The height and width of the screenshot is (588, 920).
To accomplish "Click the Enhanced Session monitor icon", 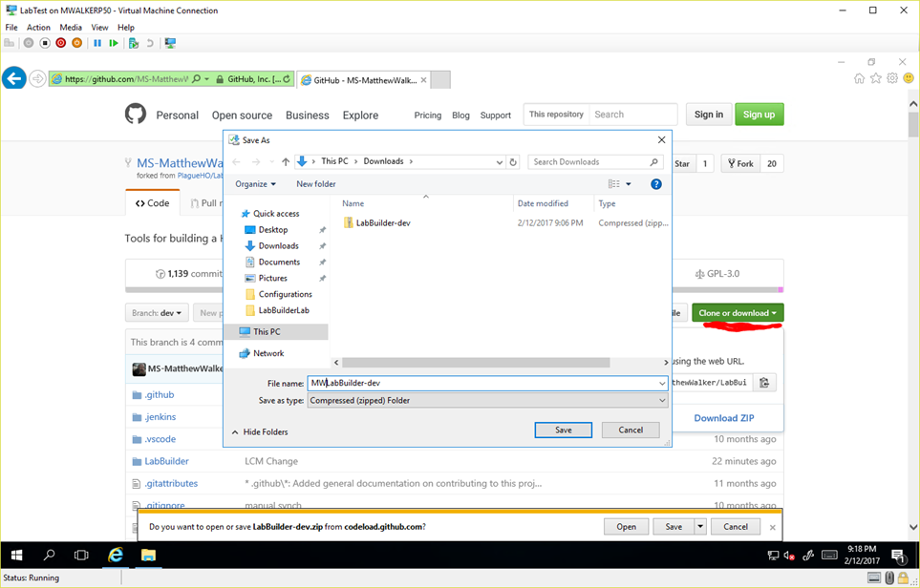I will pyautogui.click(x=170, y=43).
